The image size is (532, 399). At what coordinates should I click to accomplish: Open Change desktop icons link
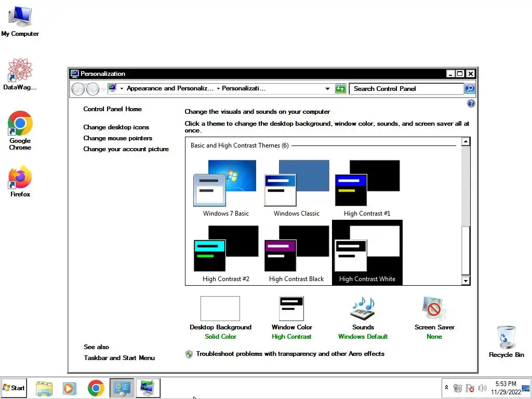pyautogui.click(x=116, y=127)
